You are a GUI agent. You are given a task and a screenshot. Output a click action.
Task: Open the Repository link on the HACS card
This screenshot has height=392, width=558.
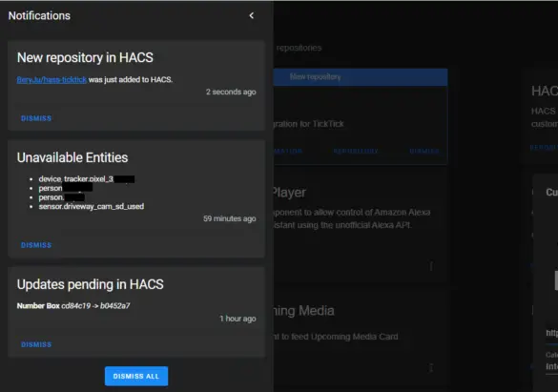pos(544,147)
